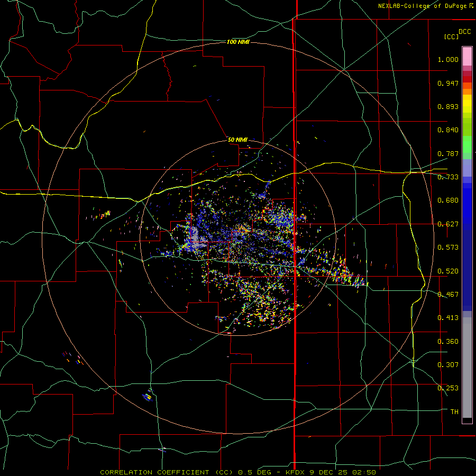Click the 0.733 scale value
This screenshot has width=476, height=476.
[448, 177]
